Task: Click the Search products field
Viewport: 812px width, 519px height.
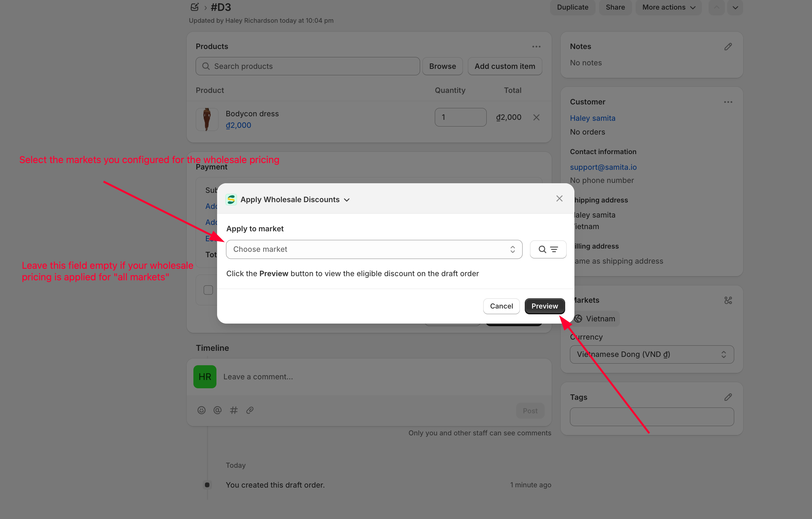Action: pyautogui.click(x=307, y=66)
